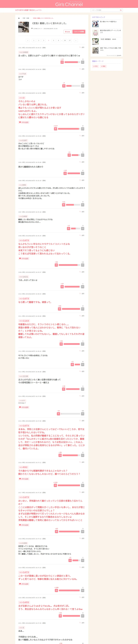
Task: Open page 5 in the pagination
Action: click(53, 40)
